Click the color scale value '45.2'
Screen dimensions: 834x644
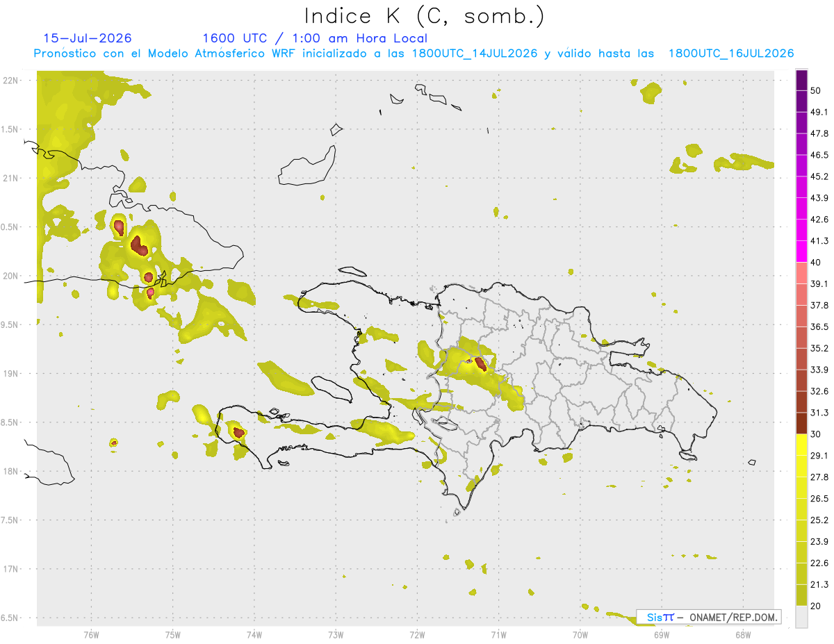pyautogui.click(x=819, y=176)
